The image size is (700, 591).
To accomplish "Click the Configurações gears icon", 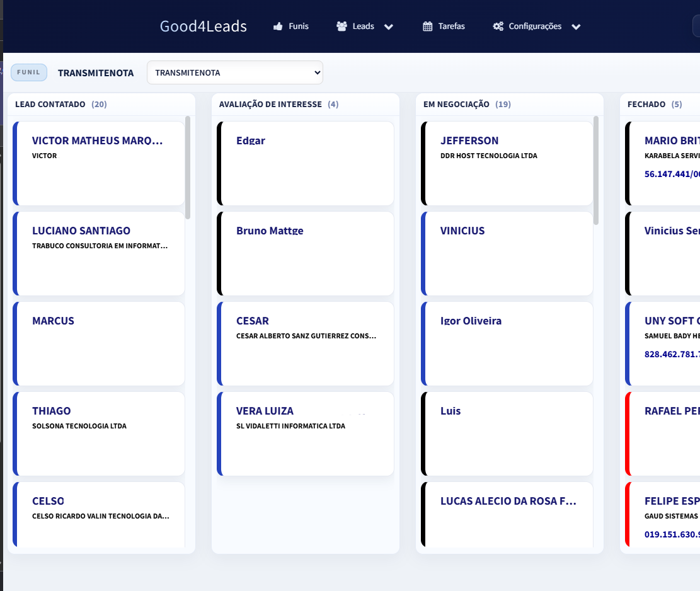I will (x=498, y=26).
